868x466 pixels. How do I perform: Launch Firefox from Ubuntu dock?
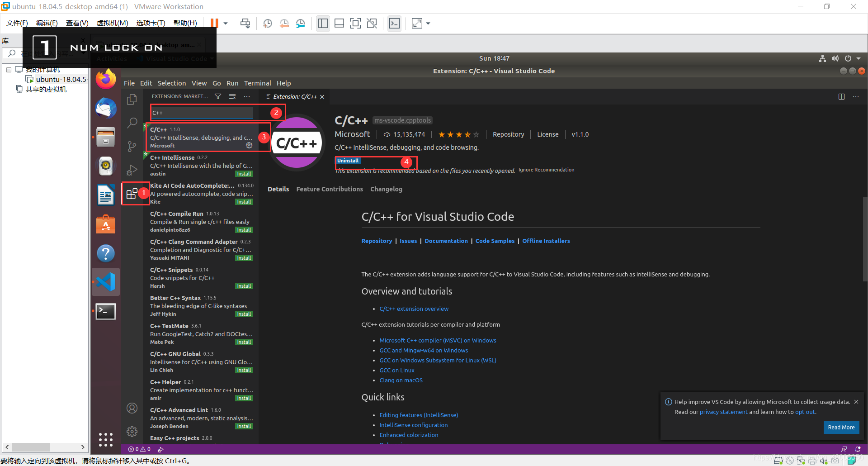point(106,80)
